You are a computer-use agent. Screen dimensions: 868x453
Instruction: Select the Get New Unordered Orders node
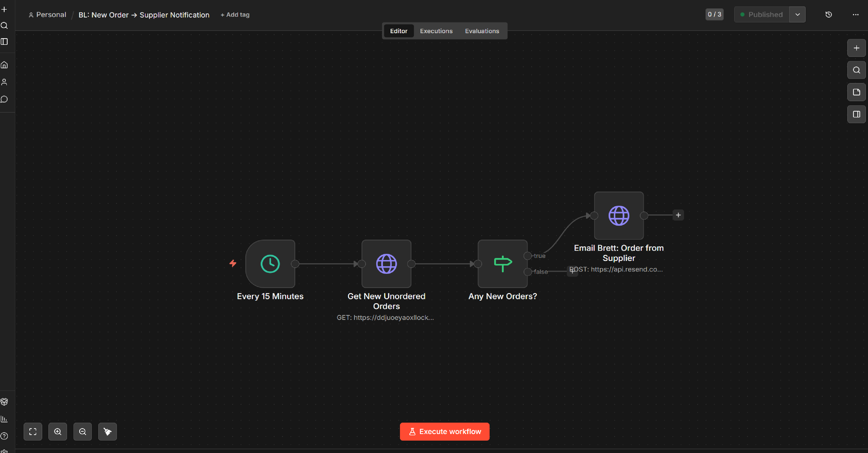386,264
